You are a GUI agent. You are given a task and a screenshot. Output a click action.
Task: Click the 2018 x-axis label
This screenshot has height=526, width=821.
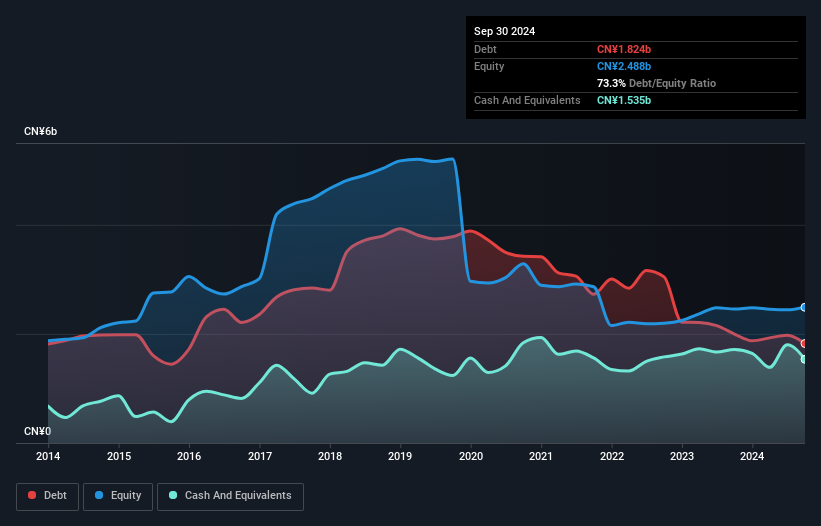point(330,456)
